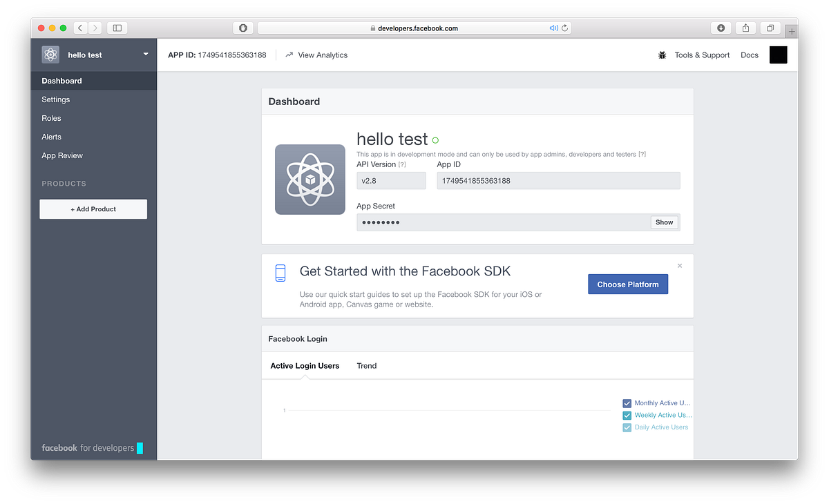Open the API Version v2.8 dropdown
This screenshot has width=829, height=504.
click(391, 180)
